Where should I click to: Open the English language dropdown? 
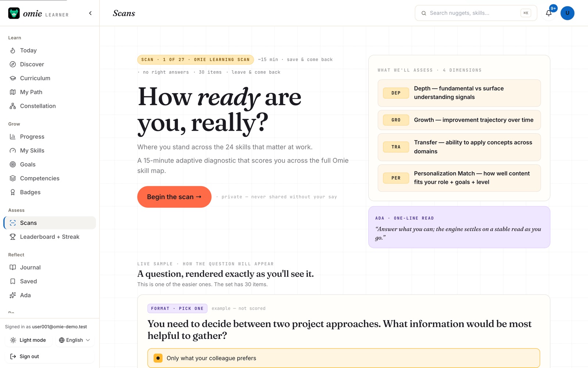pos(75,340)
